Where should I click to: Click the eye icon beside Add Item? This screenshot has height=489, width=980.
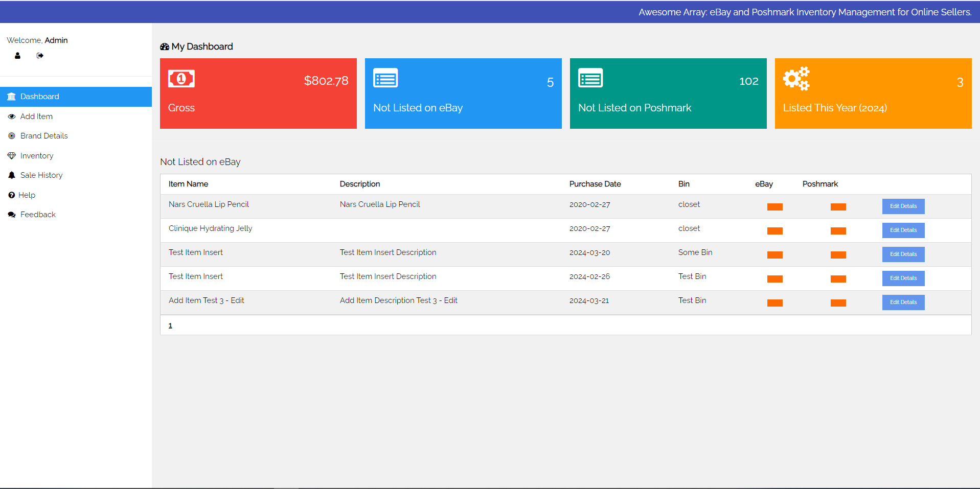[12, 117]
